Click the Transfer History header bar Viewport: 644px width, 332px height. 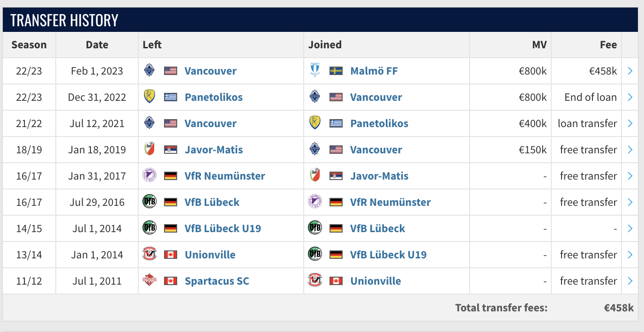pyautogui.click(x=320, y=20)
